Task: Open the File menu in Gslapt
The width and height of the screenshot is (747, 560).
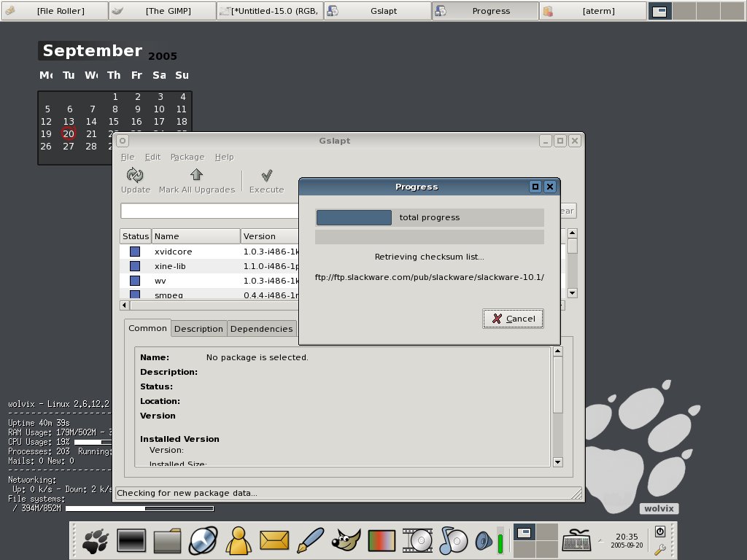Action: (128, 157)
